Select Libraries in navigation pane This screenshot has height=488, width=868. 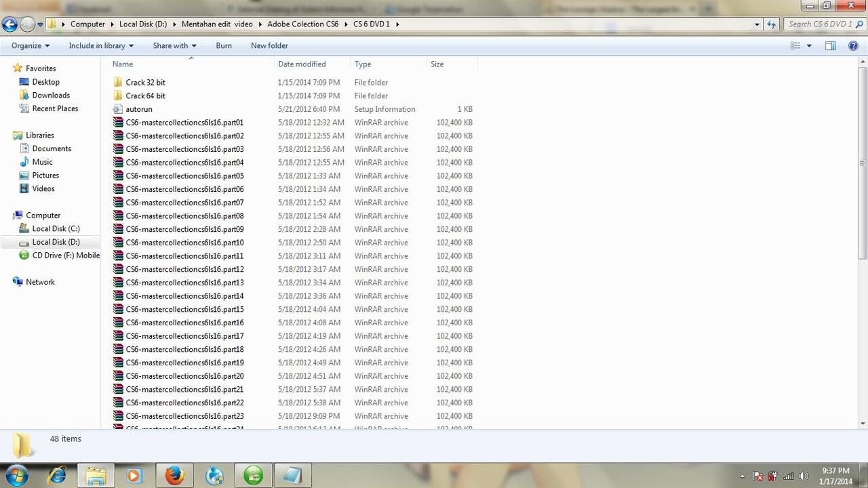(x=39, y=136)
